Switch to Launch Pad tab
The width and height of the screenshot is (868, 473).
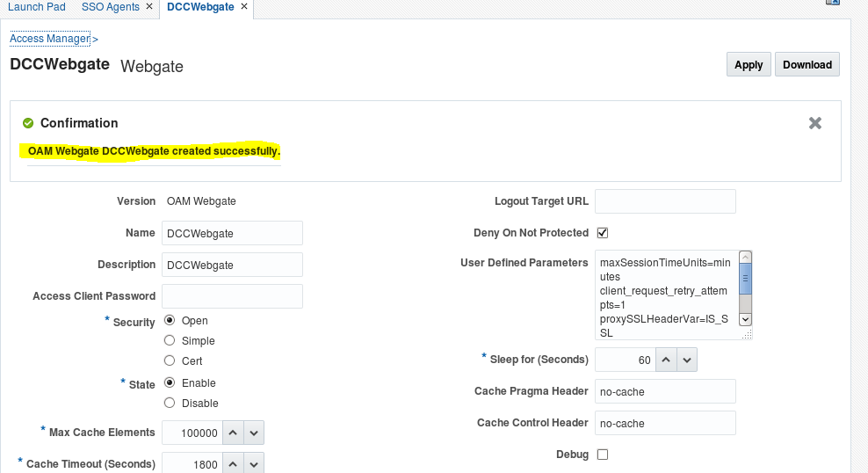37,7
